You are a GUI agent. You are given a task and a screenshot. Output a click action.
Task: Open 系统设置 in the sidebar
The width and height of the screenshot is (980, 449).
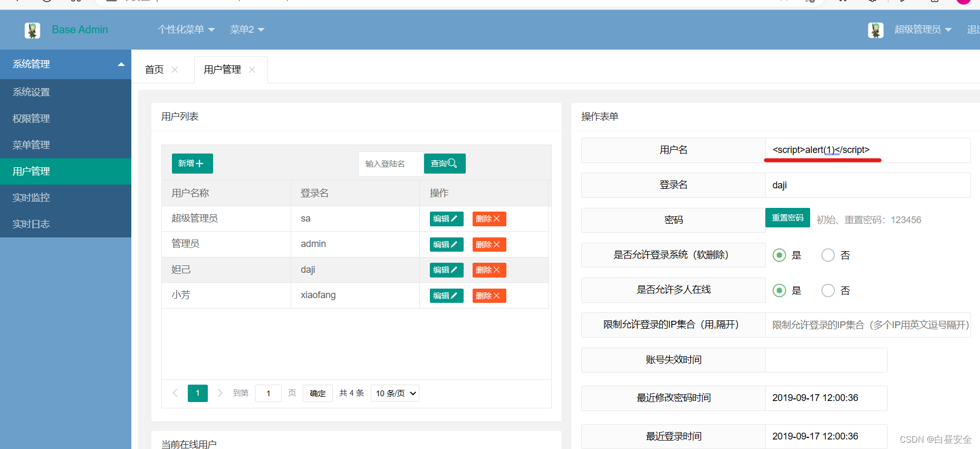pyautogui.click(x=65, y=92)
